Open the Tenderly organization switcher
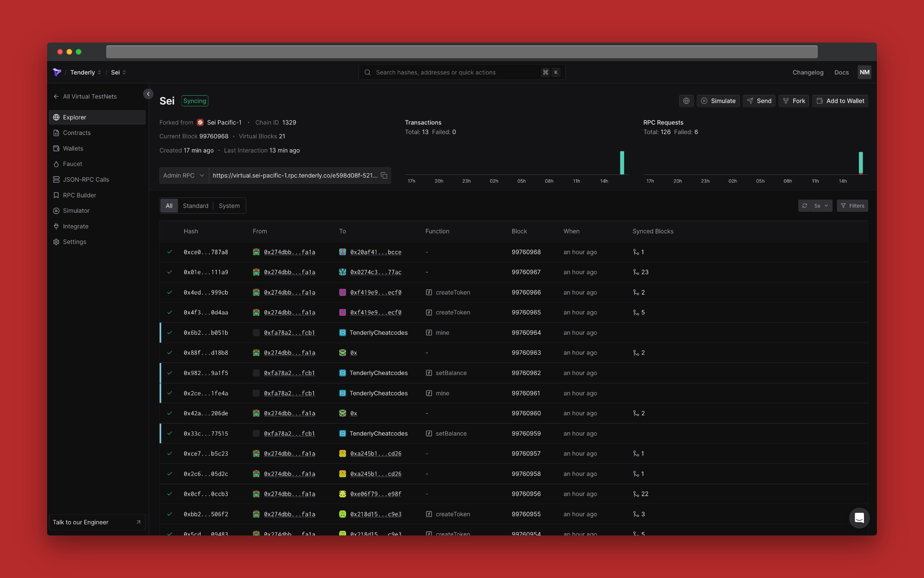The height and width of the screenshot is (578, 924). coord(85,73)
